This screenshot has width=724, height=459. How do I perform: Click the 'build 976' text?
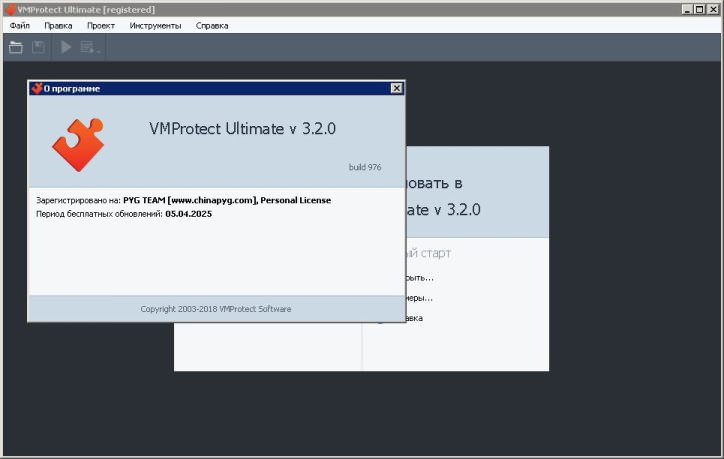[365, 167]
